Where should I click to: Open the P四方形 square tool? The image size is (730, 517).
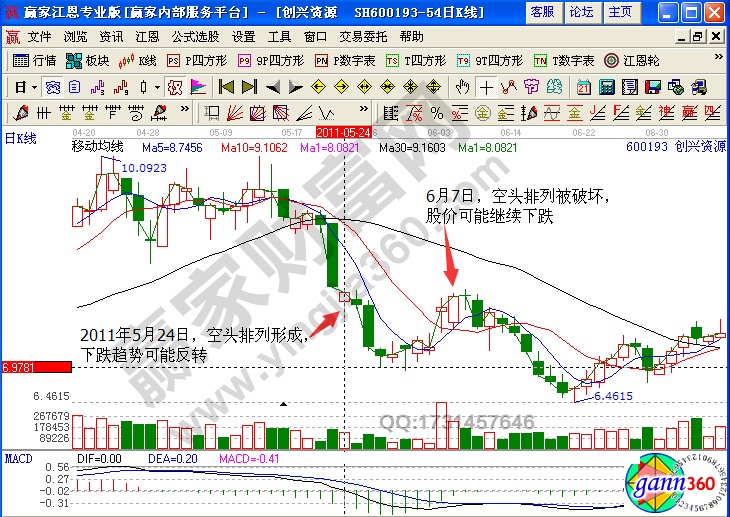[x=197, y=61]
